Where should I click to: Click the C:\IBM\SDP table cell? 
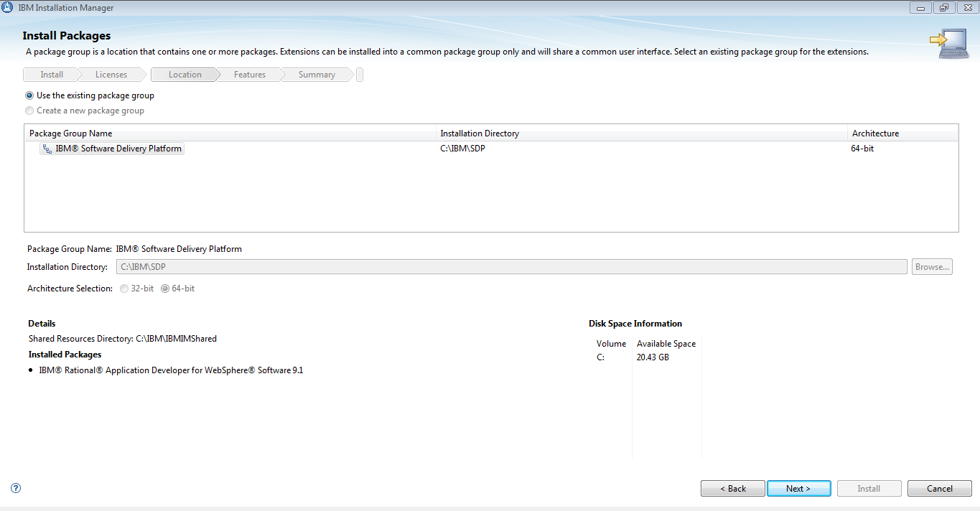pos(462,149)
